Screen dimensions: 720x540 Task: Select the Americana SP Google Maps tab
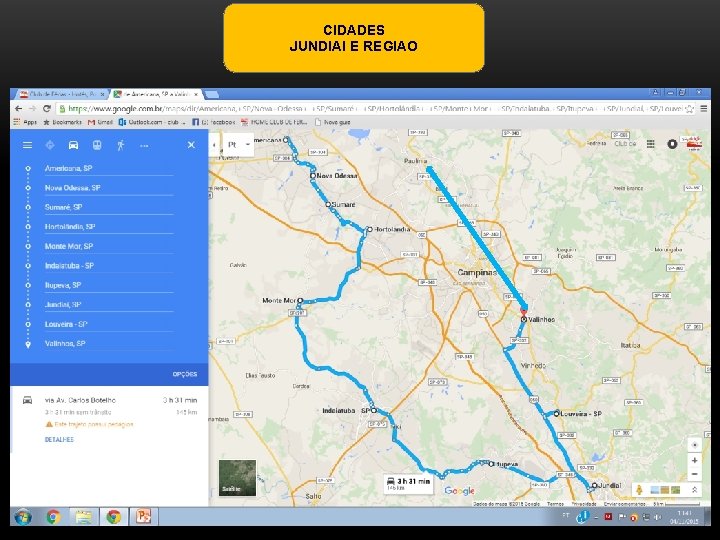(156, 94)
